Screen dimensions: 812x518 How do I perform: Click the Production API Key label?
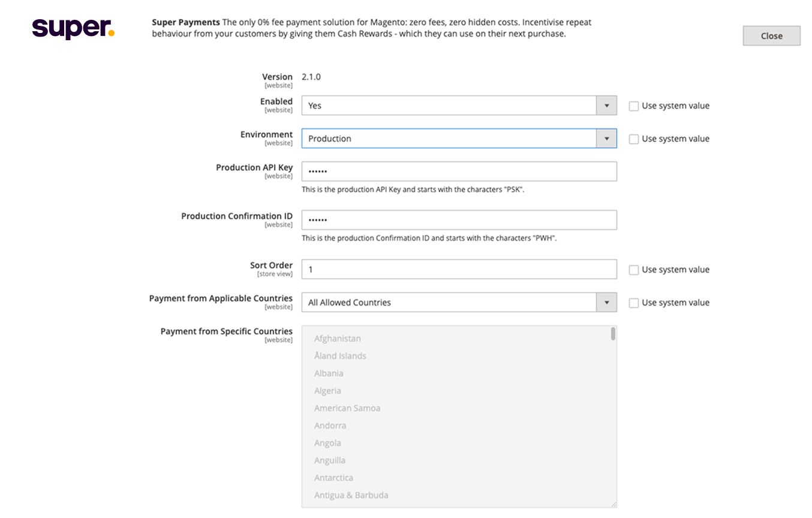(254, 167)
